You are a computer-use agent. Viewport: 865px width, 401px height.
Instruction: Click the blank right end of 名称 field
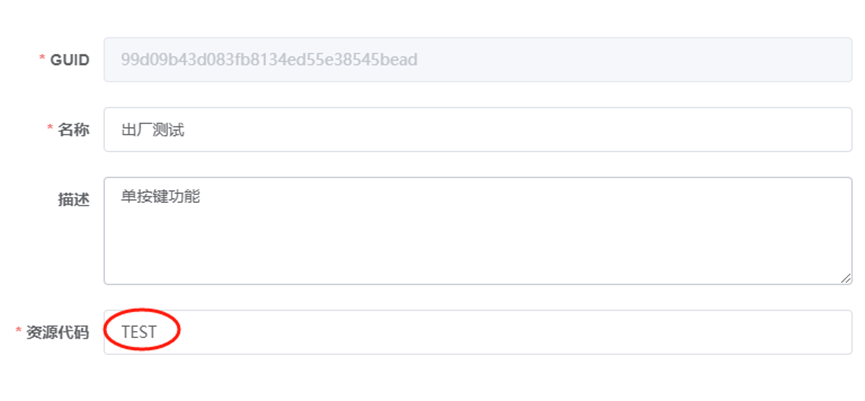pyautogui.click(x=780, y=130)
